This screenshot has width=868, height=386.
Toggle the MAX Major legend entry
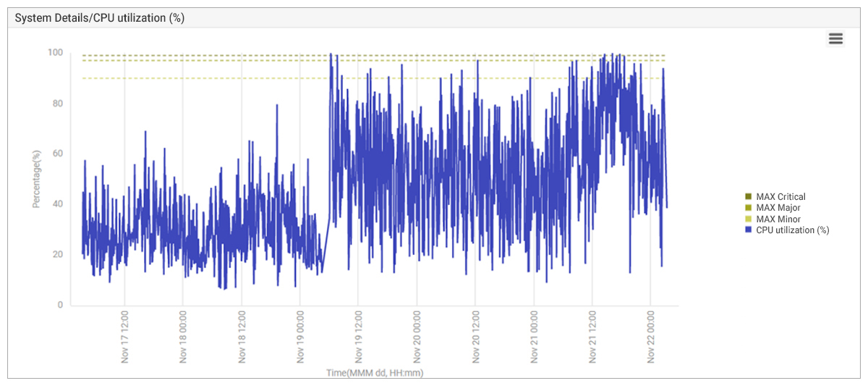(773, 208)
